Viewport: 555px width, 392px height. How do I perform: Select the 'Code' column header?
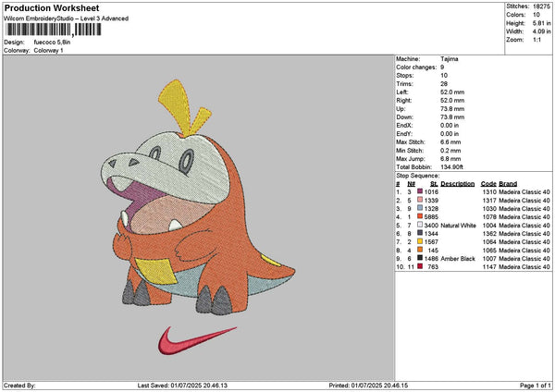click(488, 184)
